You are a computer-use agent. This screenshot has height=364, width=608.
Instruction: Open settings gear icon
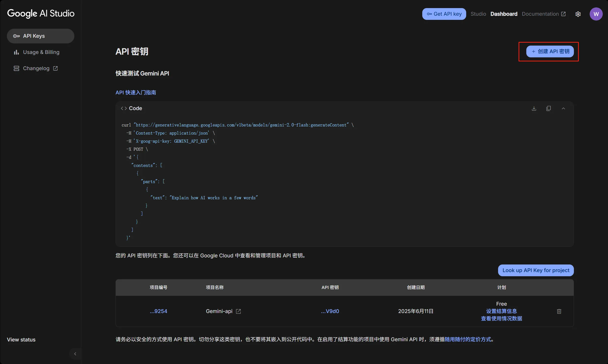coord(578,14)
